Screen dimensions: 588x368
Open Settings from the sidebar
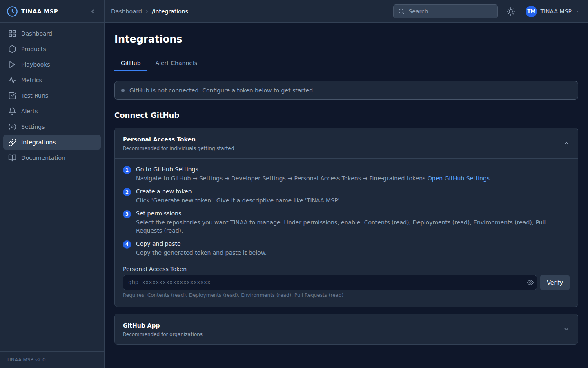tap(52, 127)
